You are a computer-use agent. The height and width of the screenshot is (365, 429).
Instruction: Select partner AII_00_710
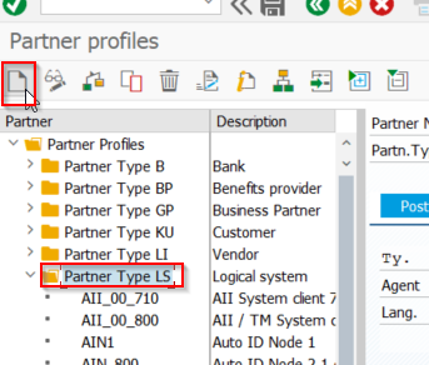pos(120,299)
